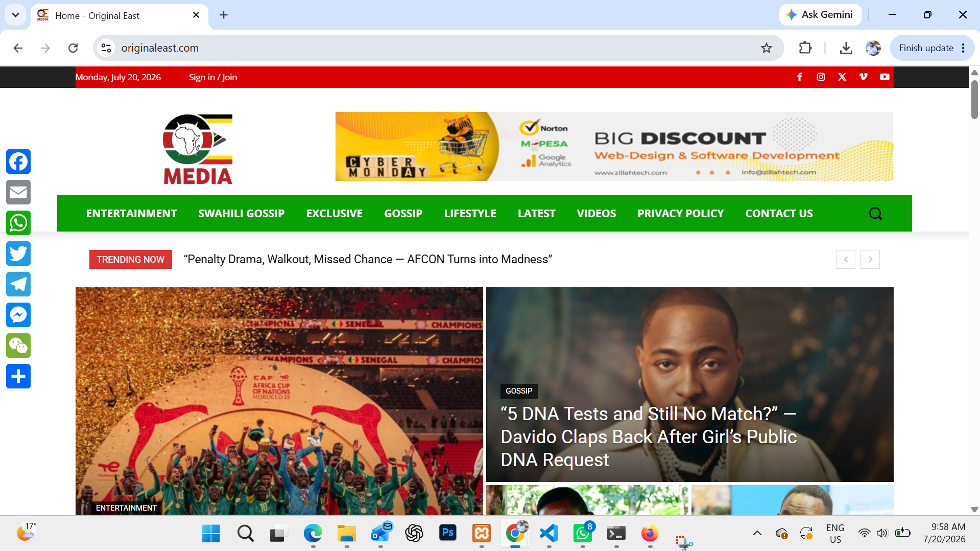This screenshot has height=551, width=980.
Task: Go back to previous page
Action: tap(18, 48)
